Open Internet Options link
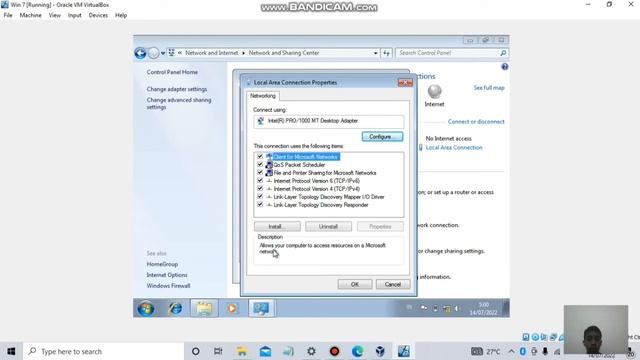This screenshot has width=640, height=360. tap(167, 275)
